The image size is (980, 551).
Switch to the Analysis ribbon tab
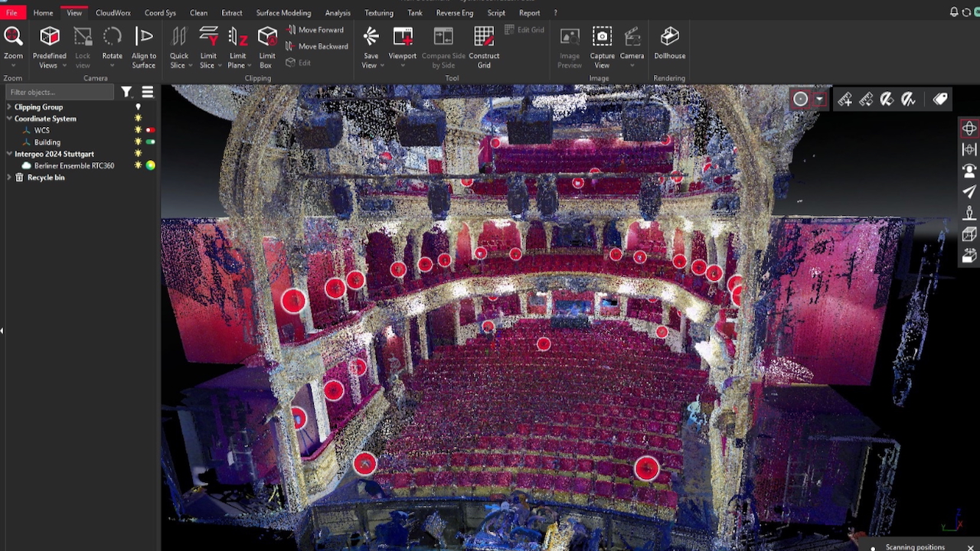337,13
